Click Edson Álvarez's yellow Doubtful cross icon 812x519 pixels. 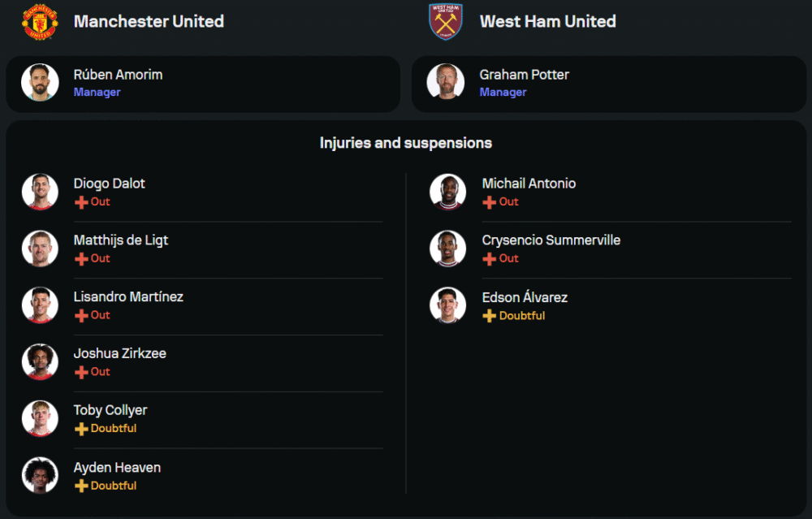(x=489, y=316)
